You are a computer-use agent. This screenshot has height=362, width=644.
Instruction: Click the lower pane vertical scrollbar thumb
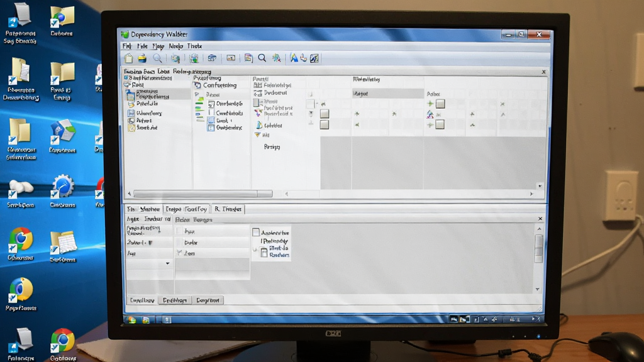tap(538, 248)
